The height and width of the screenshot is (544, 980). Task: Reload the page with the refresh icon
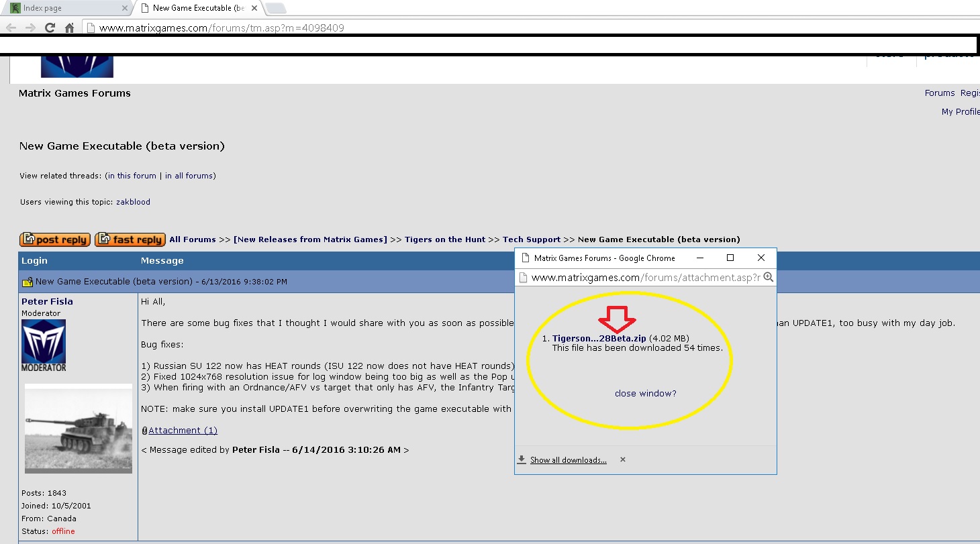(x=50, y=28)
